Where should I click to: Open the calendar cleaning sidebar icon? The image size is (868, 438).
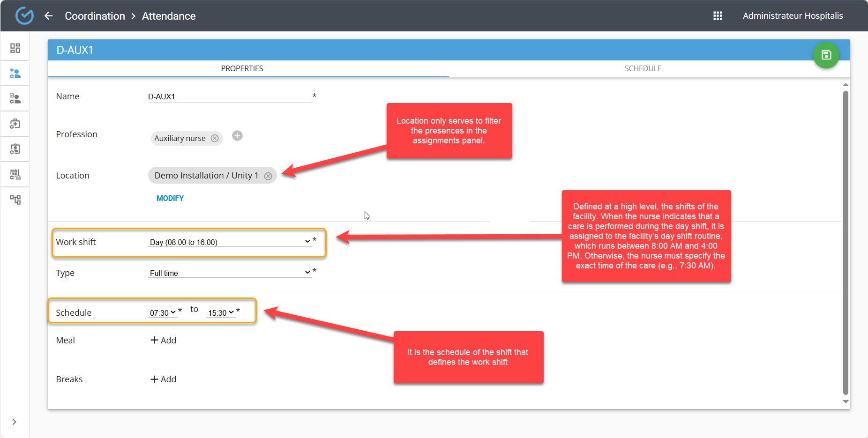(15, 174)
